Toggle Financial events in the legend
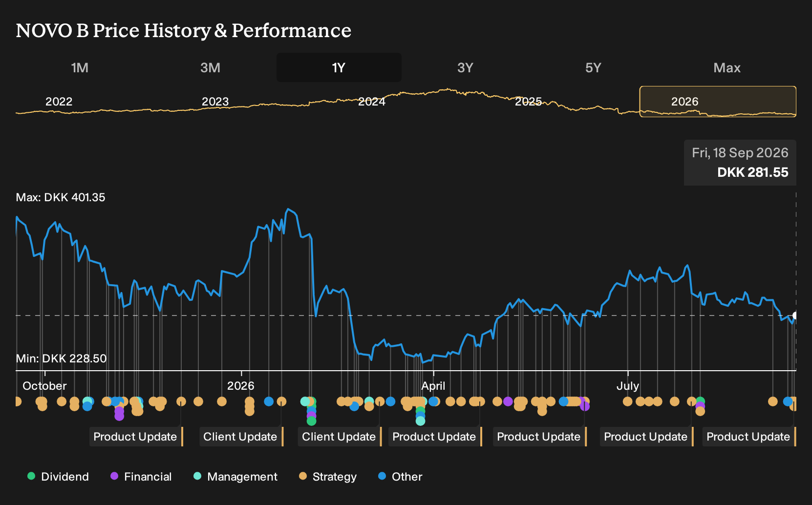This screenshot has width=812, height=505. click(x=141, y=477)
